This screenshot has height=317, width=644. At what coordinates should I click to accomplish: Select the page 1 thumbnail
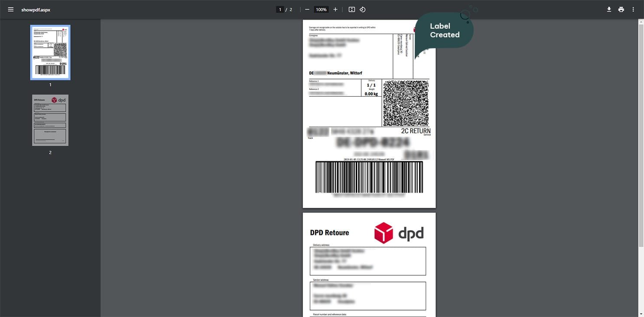(50, 52)
